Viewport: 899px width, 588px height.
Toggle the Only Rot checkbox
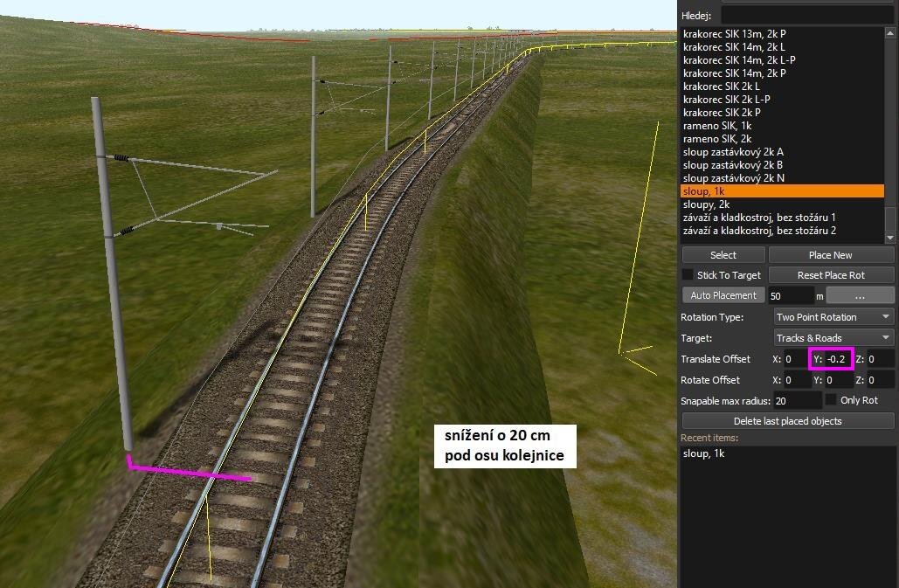click(x=832, y=400)
